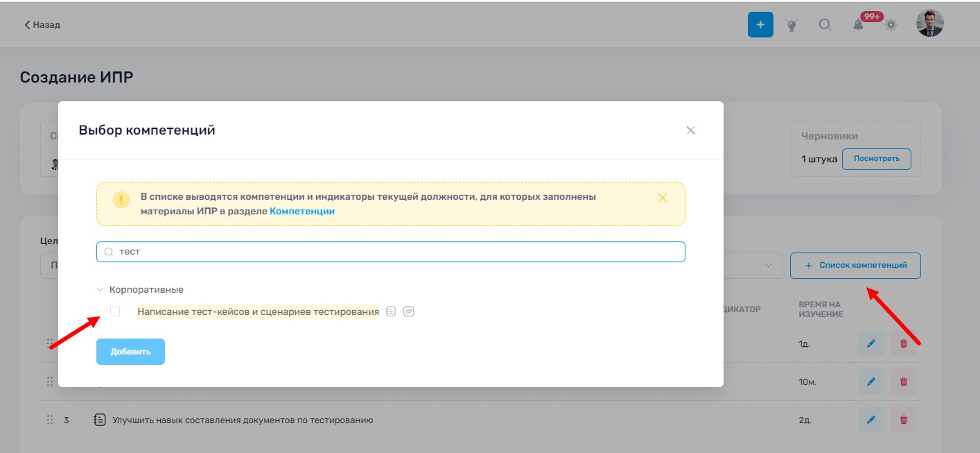
Task: Close the Выбор компетенций dialog
Action: (690, 130)
